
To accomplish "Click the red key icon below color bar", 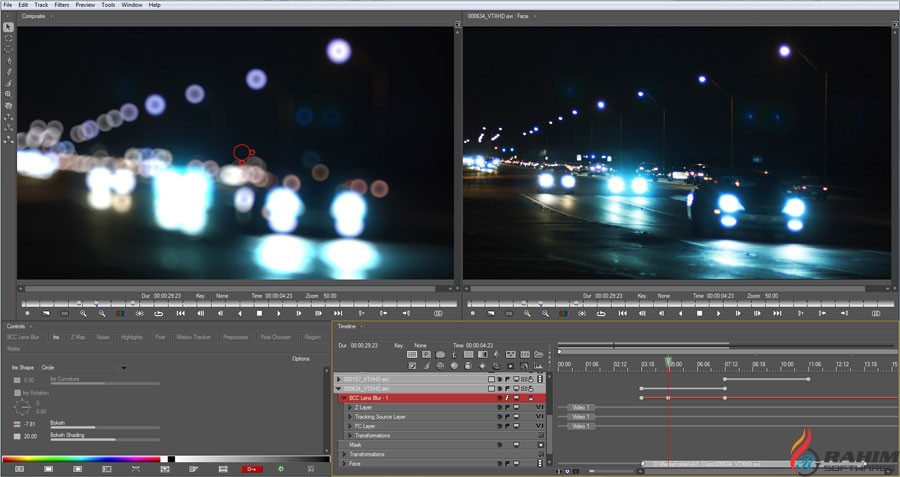I will pyautogui.click(x=251, y=468).
